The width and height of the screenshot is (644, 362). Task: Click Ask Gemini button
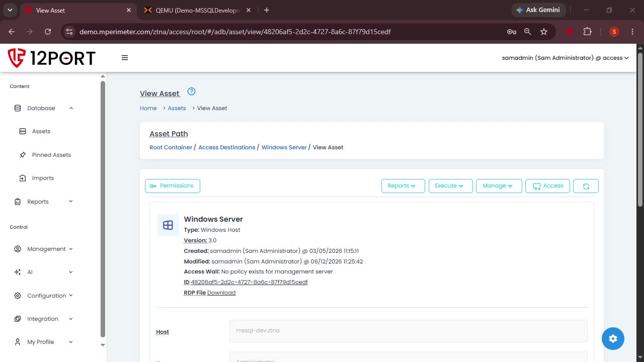click(538, 10)
